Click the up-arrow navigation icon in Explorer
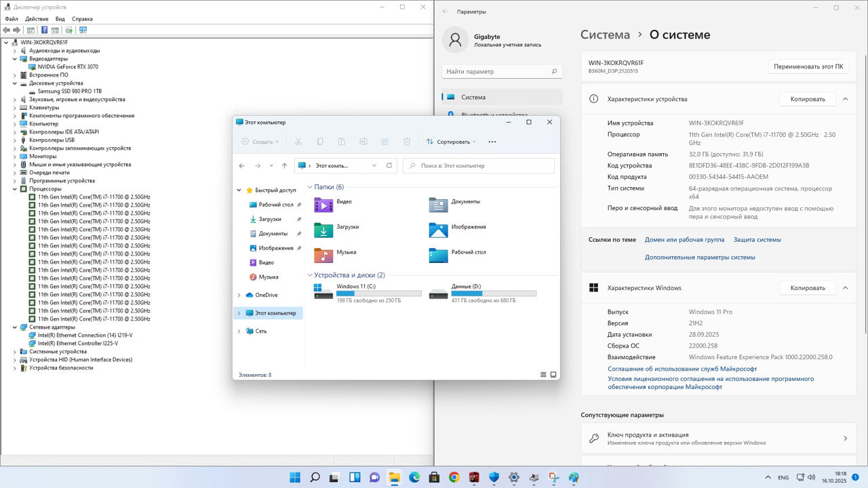 point(285,165)
